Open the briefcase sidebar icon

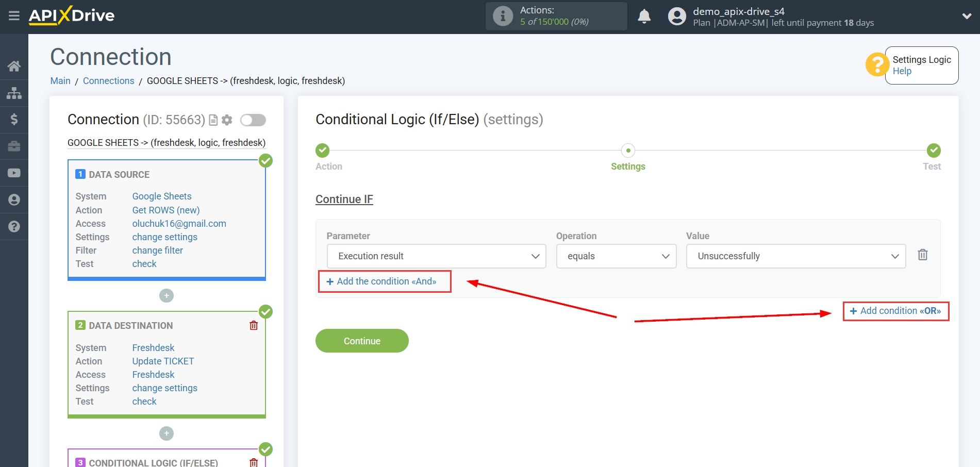click(14, 146)
